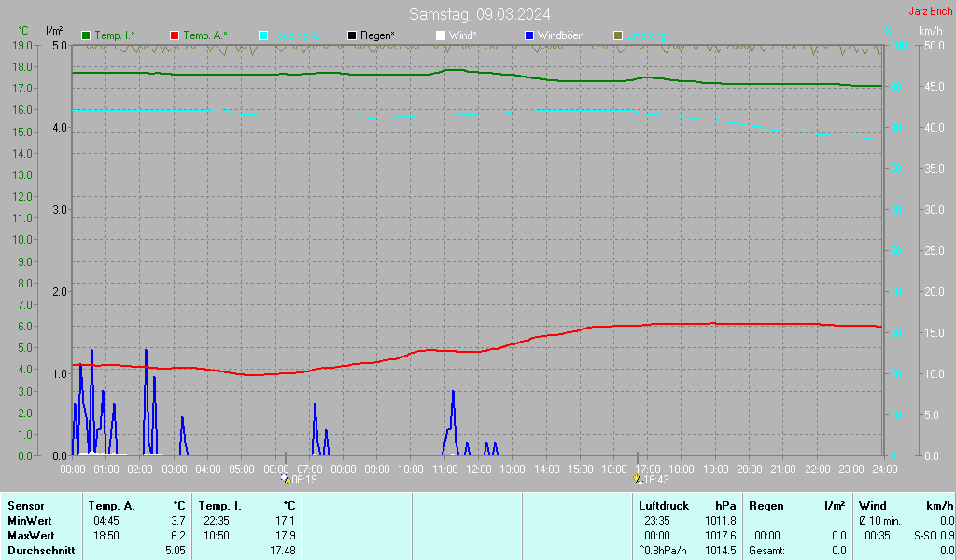Click the Gesamt: rain total label
Viewport: 956px width, 560px height.
pyautogui.click(x=767, y=551)
